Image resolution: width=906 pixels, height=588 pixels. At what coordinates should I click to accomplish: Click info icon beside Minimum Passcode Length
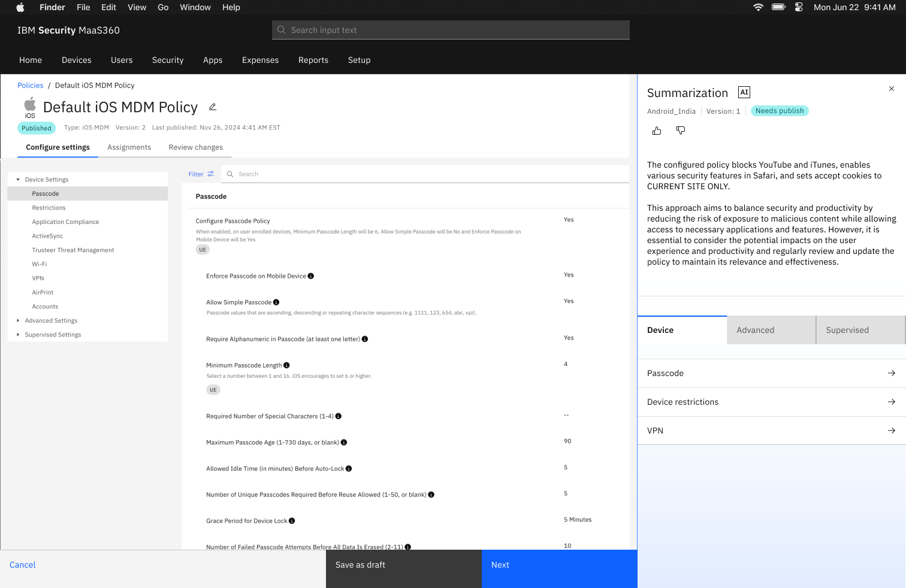pos(286,365)
